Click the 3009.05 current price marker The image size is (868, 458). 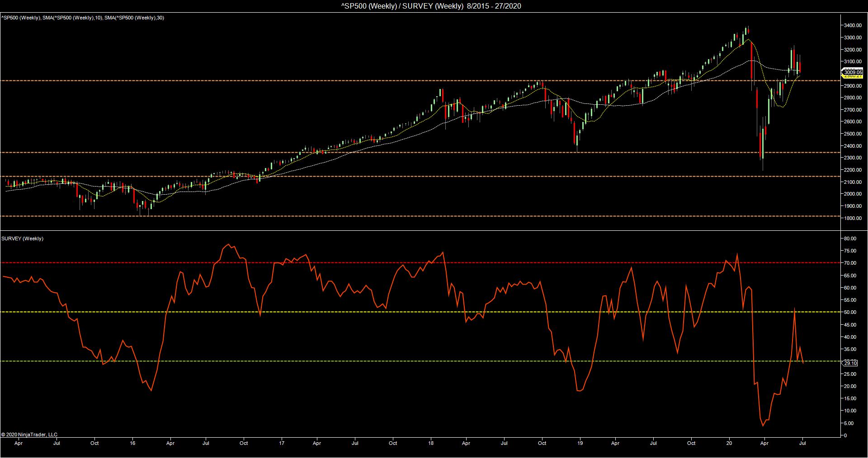pos(853,72)
